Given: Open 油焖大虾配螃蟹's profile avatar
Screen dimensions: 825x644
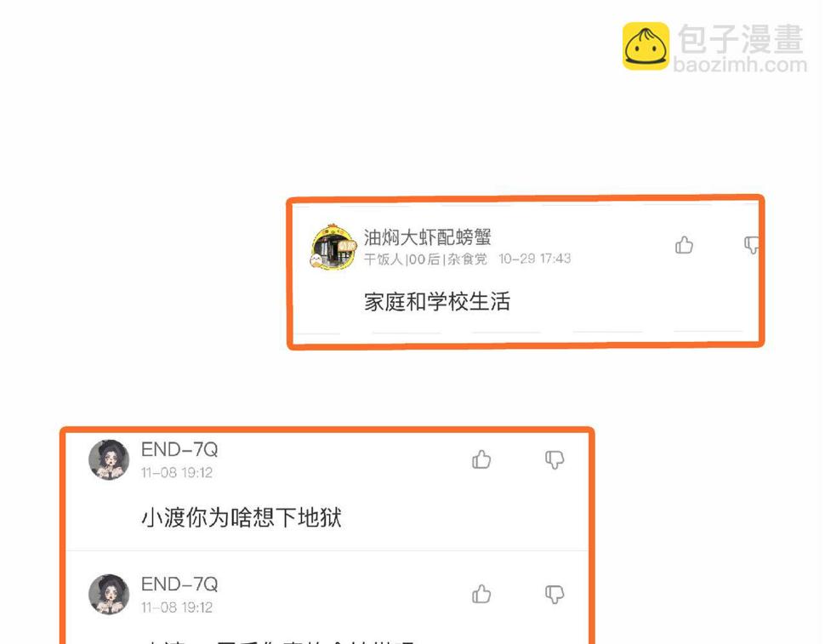Looking at the screenshot, I should click(333, 247).
